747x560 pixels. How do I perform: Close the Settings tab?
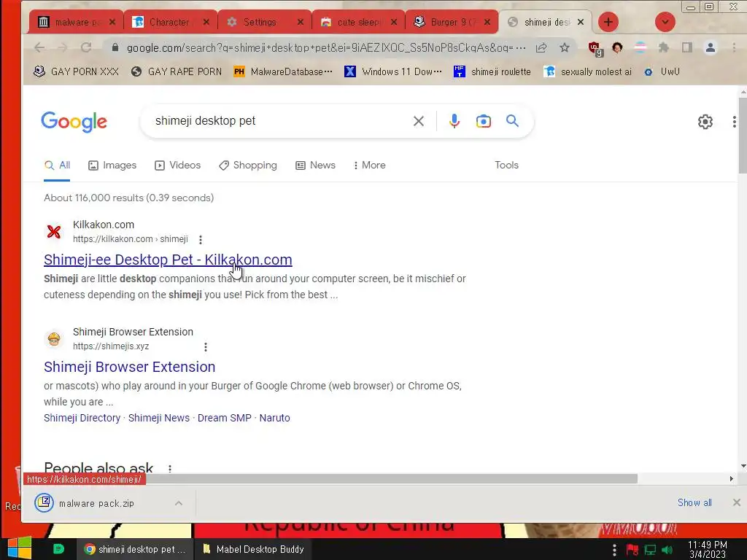[x=300, y=22]
